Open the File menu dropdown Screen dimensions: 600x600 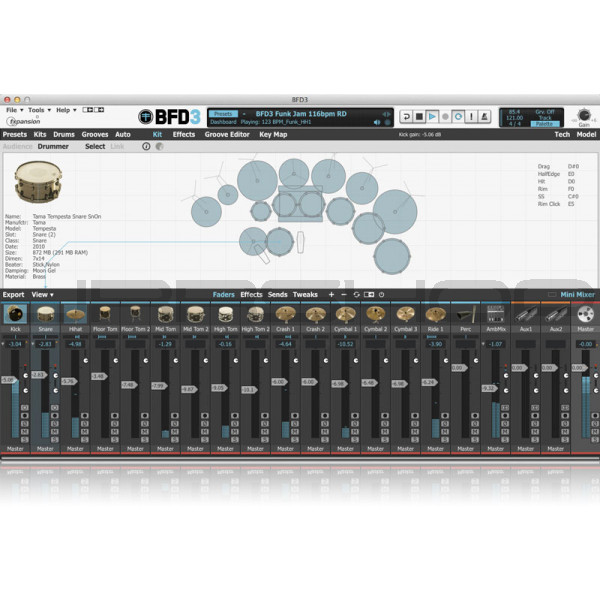[15, 110]
